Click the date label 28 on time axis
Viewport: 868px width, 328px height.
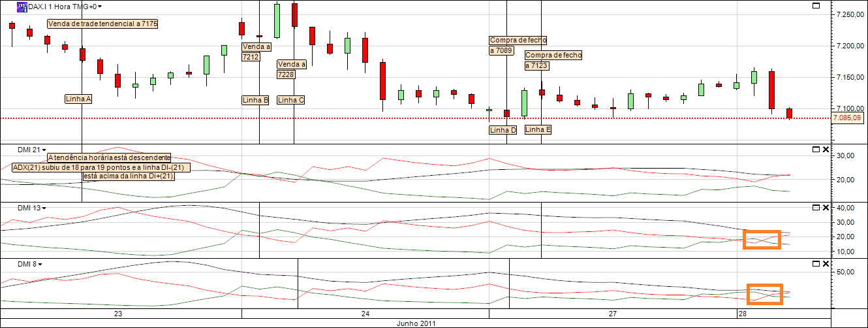pyautogui.click(x=742, y=314)
